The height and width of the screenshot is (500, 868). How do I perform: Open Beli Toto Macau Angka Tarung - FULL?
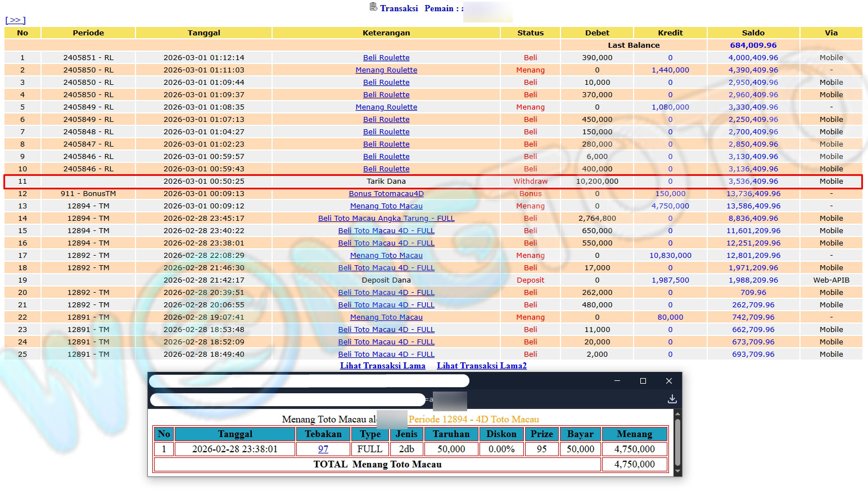tap(386, 219)
